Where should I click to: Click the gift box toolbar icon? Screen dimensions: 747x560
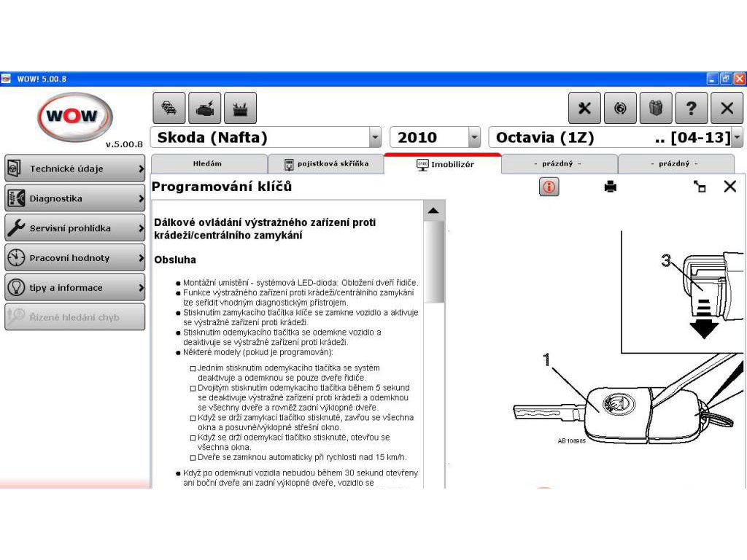click(656, 108)
